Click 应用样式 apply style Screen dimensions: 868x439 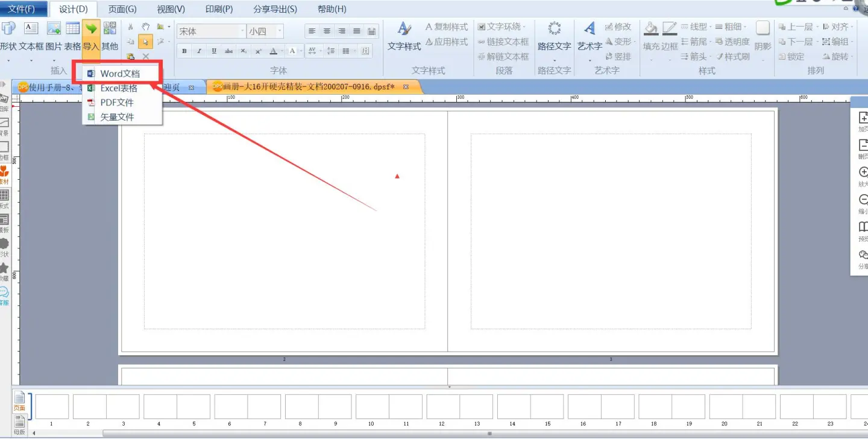447,42
